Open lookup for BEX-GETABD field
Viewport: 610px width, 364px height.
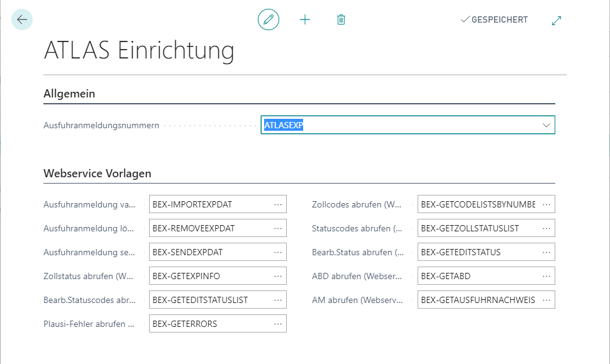pyautogui.click(x=546, y=276)
